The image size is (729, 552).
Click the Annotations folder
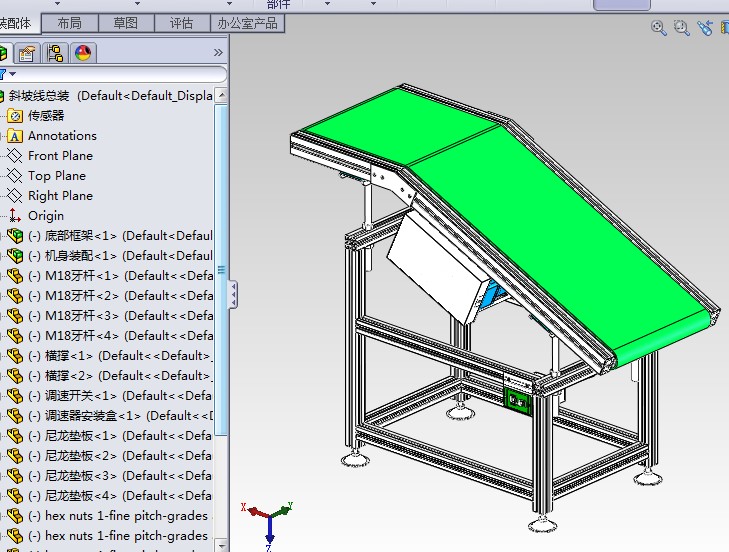[62, 136]
